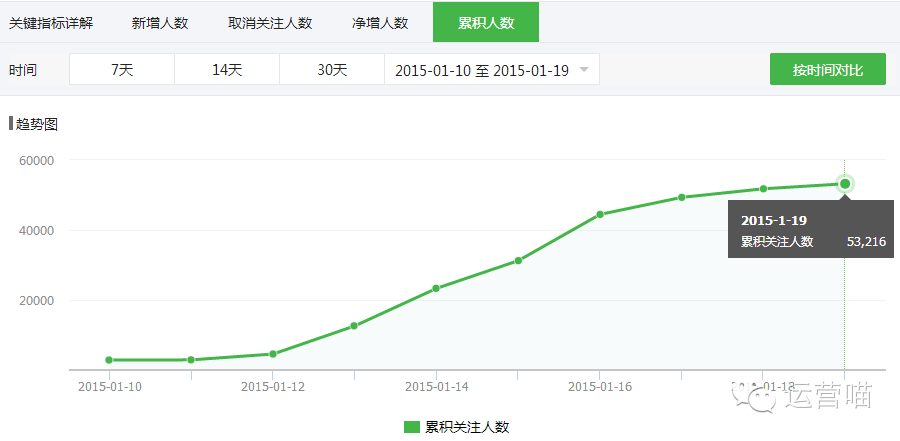Click the date range dropdown arrow
The height and width of the screenshot is (441, 900).
(584, 70)
